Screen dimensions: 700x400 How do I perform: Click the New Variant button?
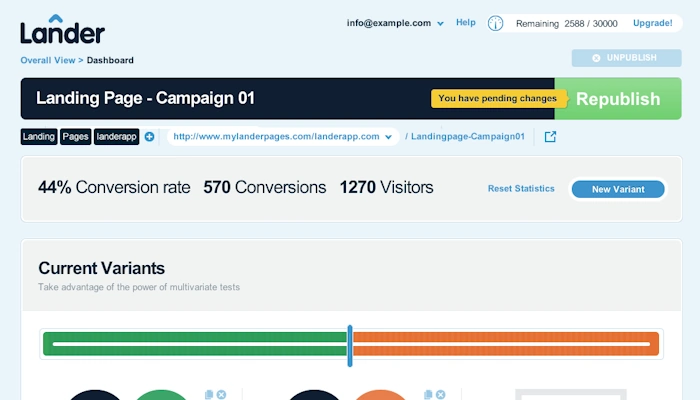pos(618,189)
